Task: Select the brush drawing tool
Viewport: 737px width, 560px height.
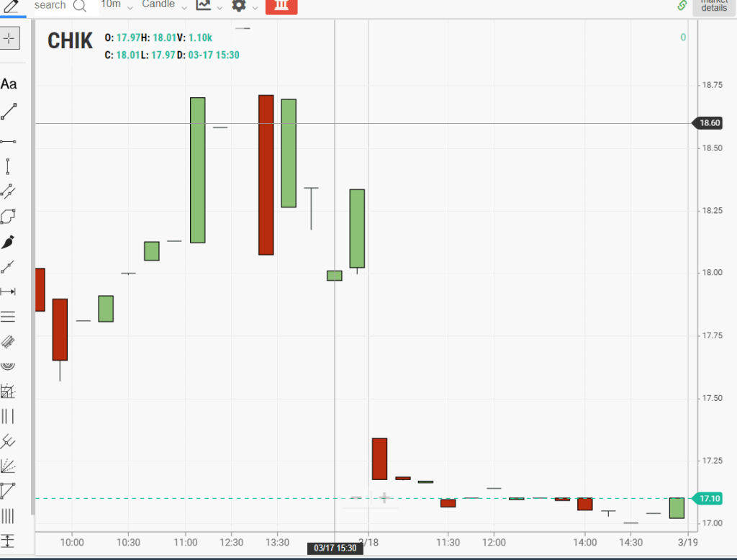Action: coord(9,243)
